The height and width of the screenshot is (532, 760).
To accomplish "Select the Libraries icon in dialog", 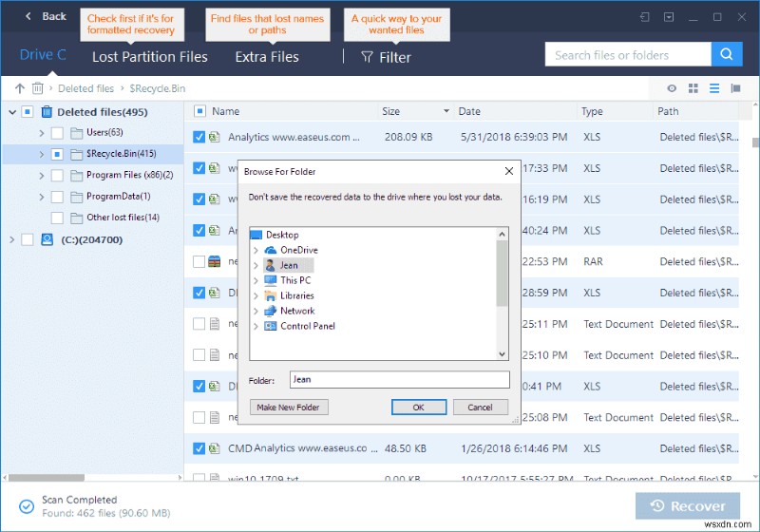I will [271, 295].
